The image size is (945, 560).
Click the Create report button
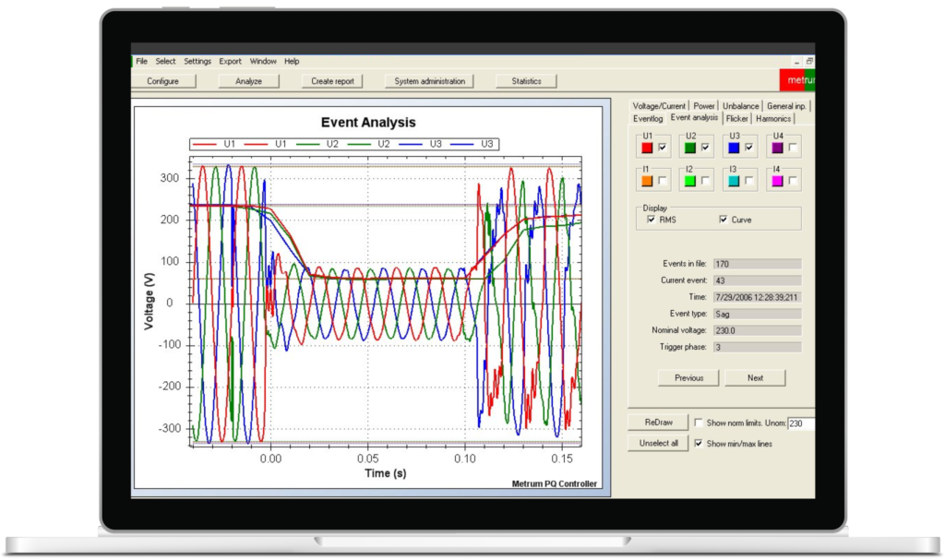click(332, 81)
